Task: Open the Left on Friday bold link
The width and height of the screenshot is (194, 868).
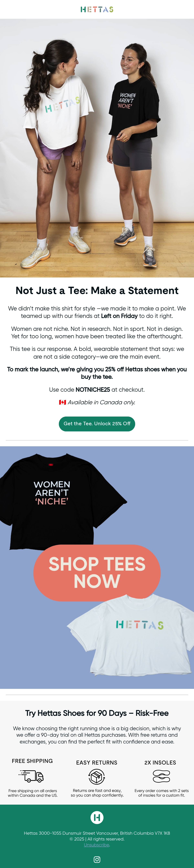Action: (119, 316)
